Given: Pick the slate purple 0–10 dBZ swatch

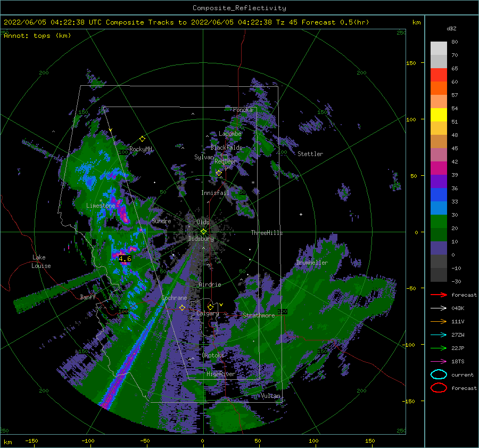Looking at the screenshot, I should (439, 248).
